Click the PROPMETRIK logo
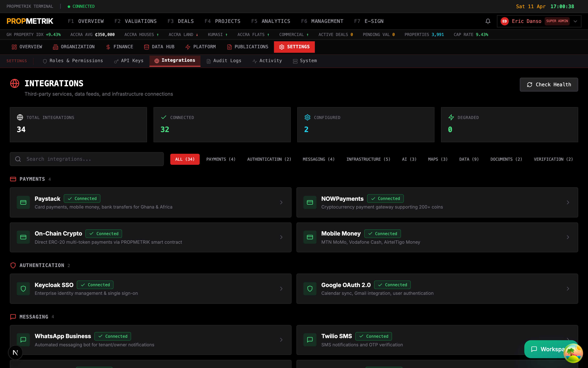The image size is (588, 368). [x=30, y=21]
